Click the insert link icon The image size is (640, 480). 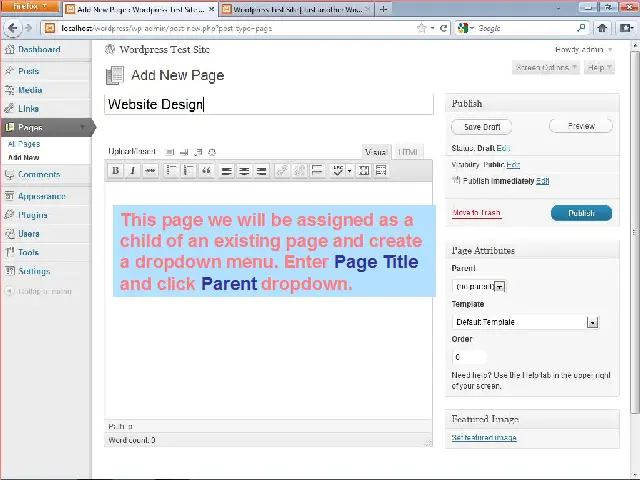pyautogui.click(x=281, y=171)
